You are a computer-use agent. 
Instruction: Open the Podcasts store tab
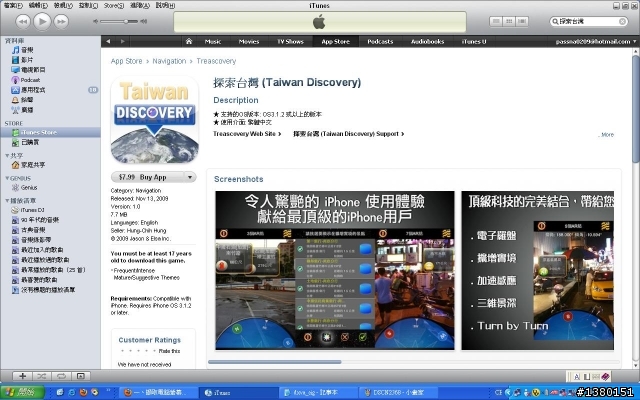point(380,41)
